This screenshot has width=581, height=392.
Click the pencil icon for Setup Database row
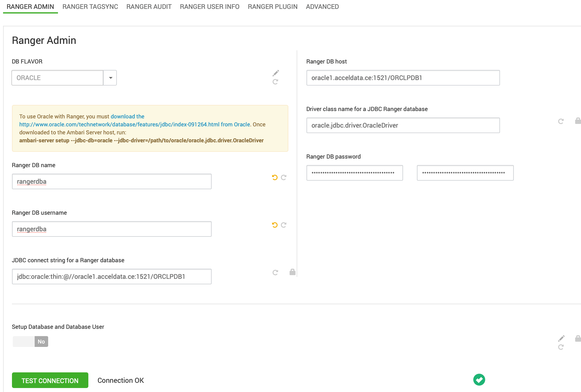[561, 339]
